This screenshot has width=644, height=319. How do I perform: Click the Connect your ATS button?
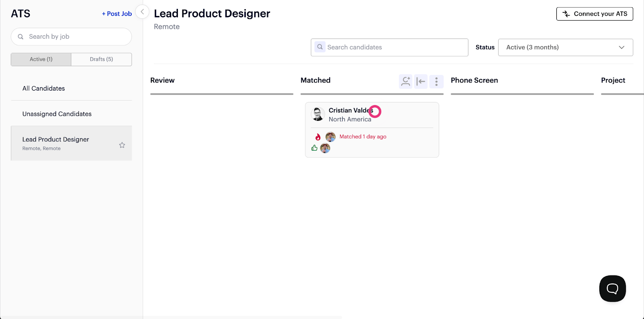coord(594,14)
